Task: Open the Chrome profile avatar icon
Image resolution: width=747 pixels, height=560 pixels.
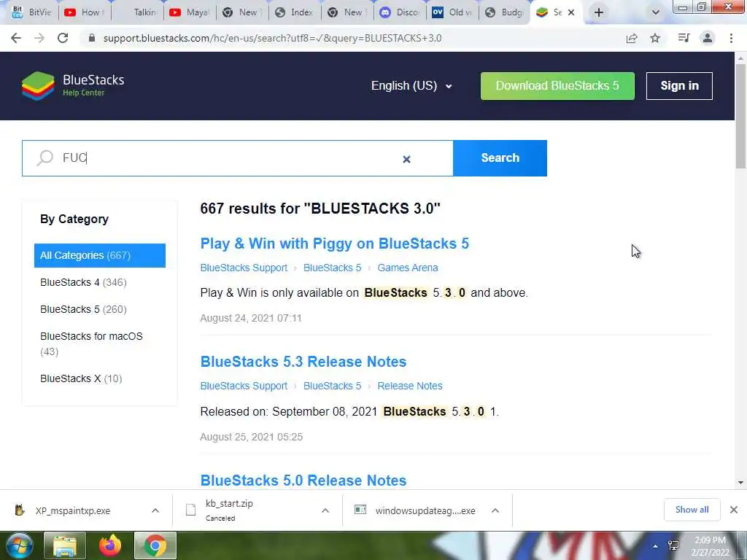Action: [708, 38]
